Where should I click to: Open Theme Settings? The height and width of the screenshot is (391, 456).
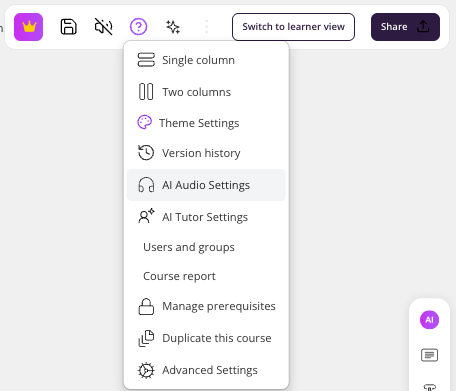[206, 123]
